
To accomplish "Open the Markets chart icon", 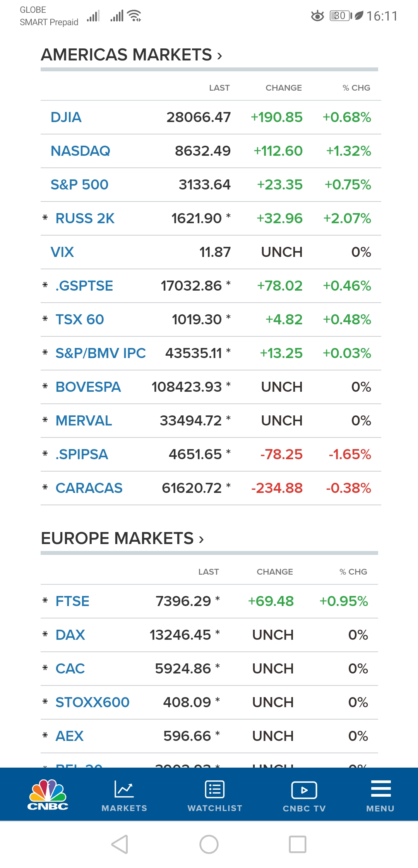I will pos(124,789).
